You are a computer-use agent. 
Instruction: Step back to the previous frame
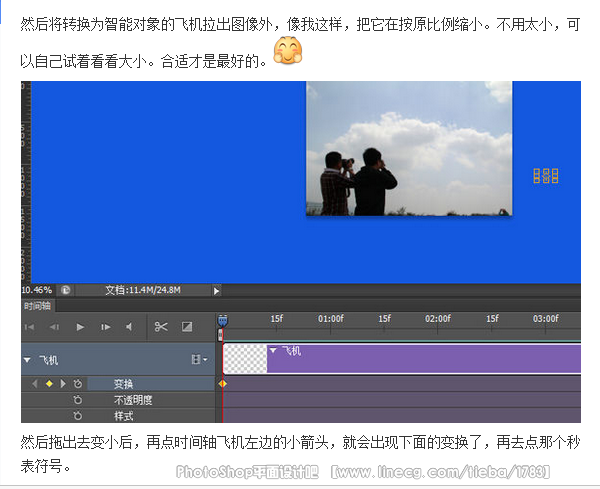click(x=54, y=327)
